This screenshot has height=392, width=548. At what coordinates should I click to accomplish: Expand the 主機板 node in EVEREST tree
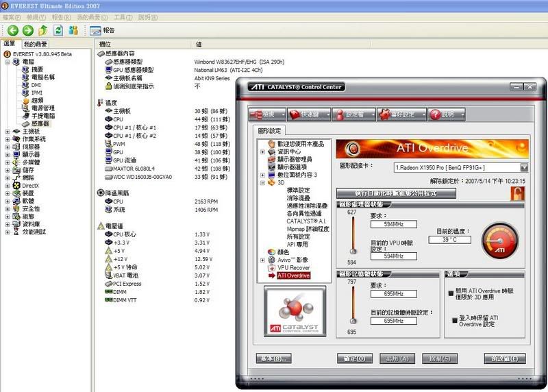[x=8, y=132]
